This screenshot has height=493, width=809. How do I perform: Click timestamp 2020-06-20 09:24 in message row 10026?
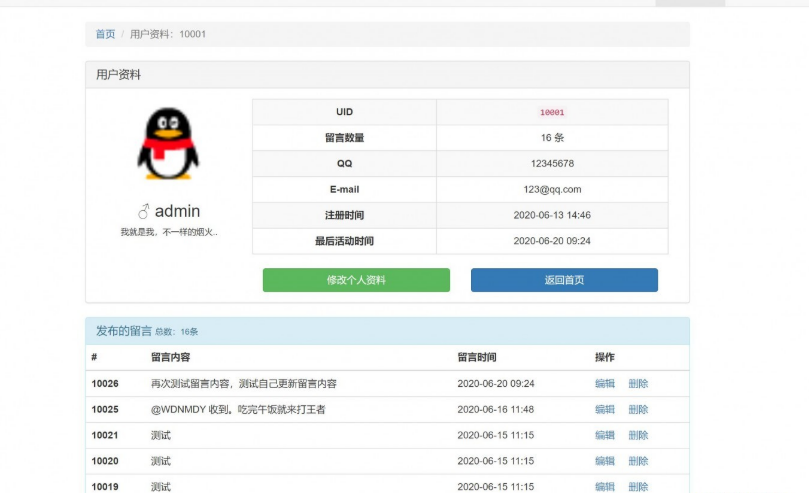click(495, 384)
